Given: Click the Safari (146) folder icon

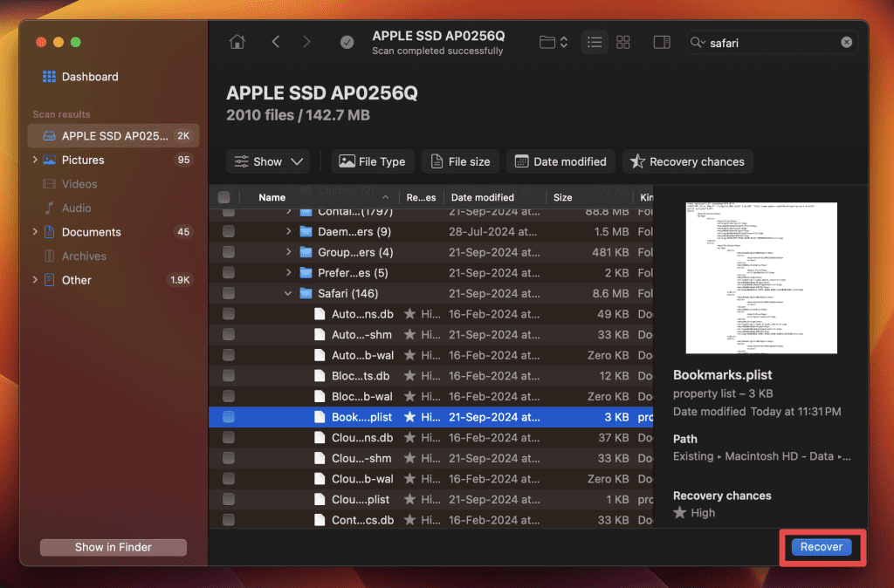Looking at the screenshot, I should point(306,293).
